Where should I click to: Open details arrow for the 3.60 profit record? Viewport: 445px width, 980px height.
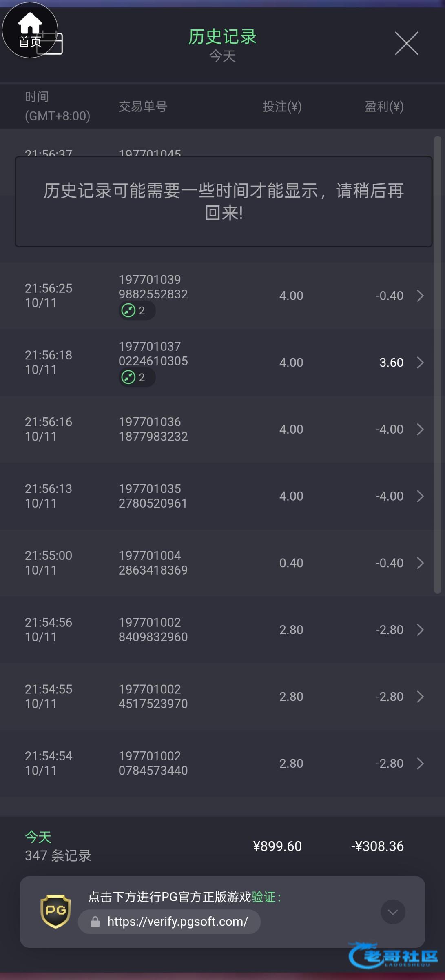click(420, 363)
